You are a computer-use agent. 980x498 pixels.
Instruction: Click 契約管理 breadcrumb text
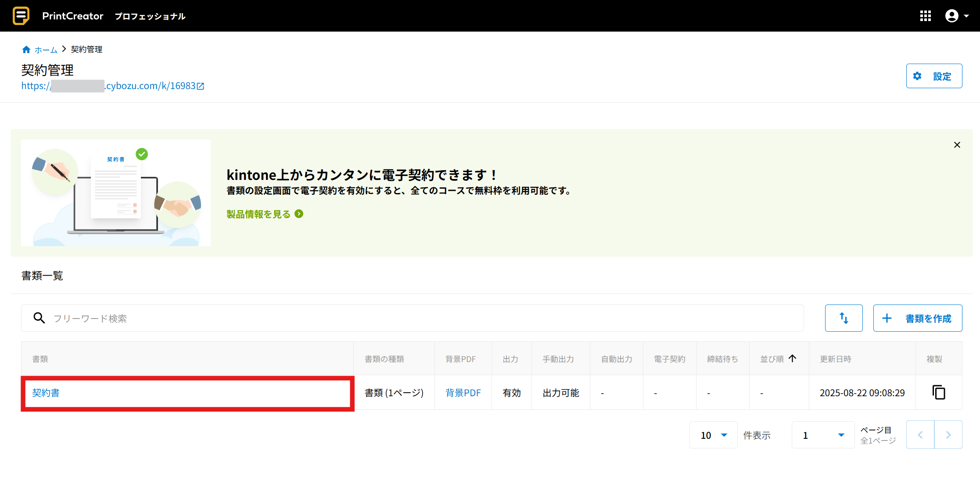pos(87,50)
